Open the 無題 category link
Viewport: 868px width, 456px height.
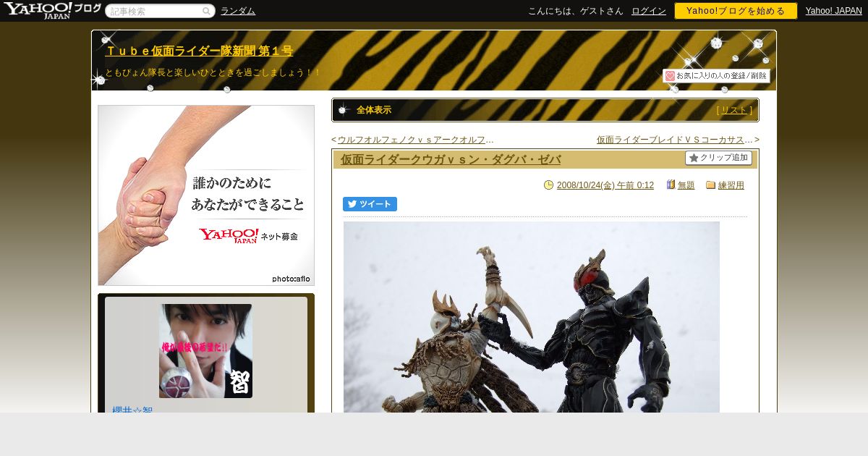tap(686, 185)
